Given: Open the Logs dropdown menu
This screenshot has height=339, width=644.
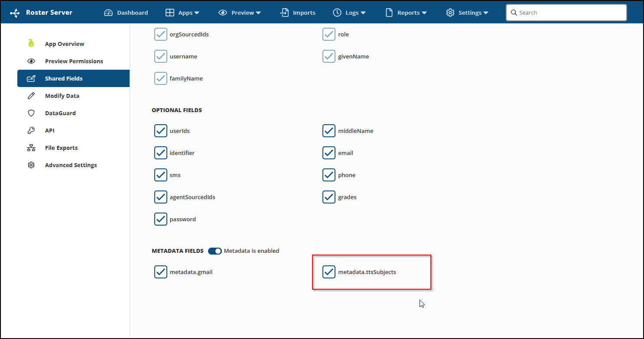Looking at the screenshot, I should (x=349, y=13).
